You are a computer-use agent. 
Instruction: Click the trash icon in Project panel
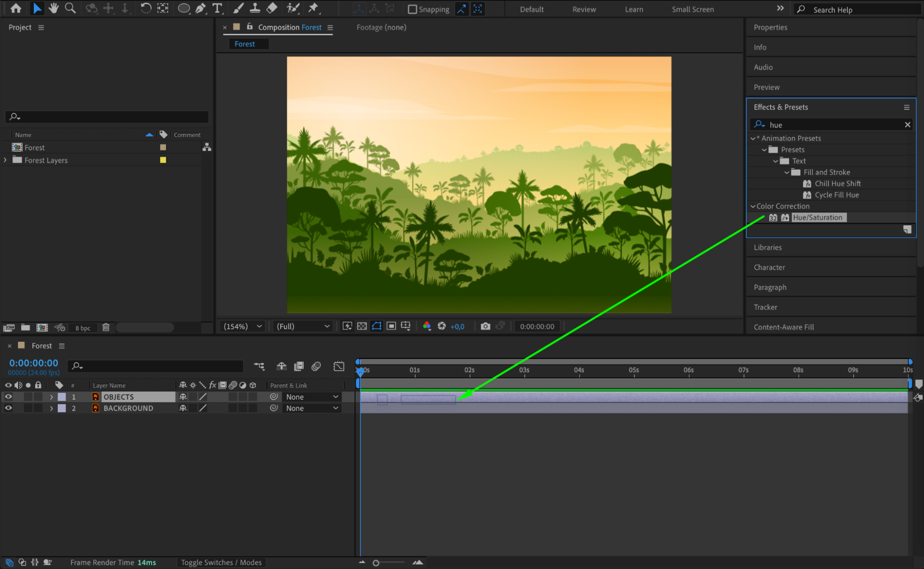(106, 328)
